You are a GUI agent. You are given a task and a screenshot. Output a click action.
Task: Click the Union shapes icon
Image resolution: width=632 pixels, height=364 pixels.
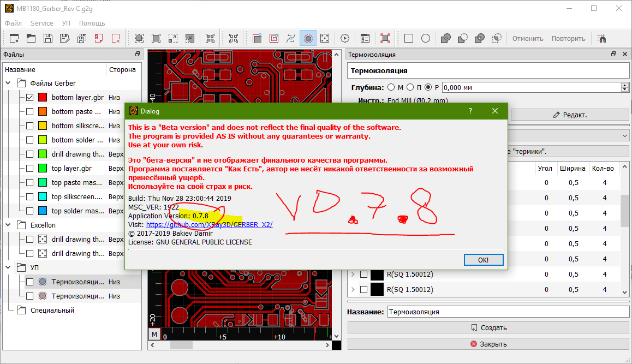click(x=446, y=38)
